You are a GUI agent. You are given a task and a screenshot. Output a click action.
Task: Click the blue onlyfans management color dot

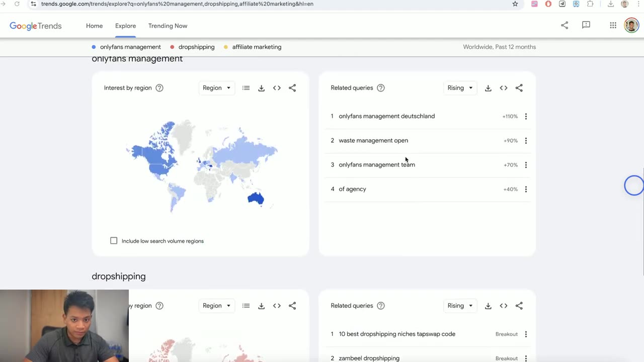tap(94, 47)
